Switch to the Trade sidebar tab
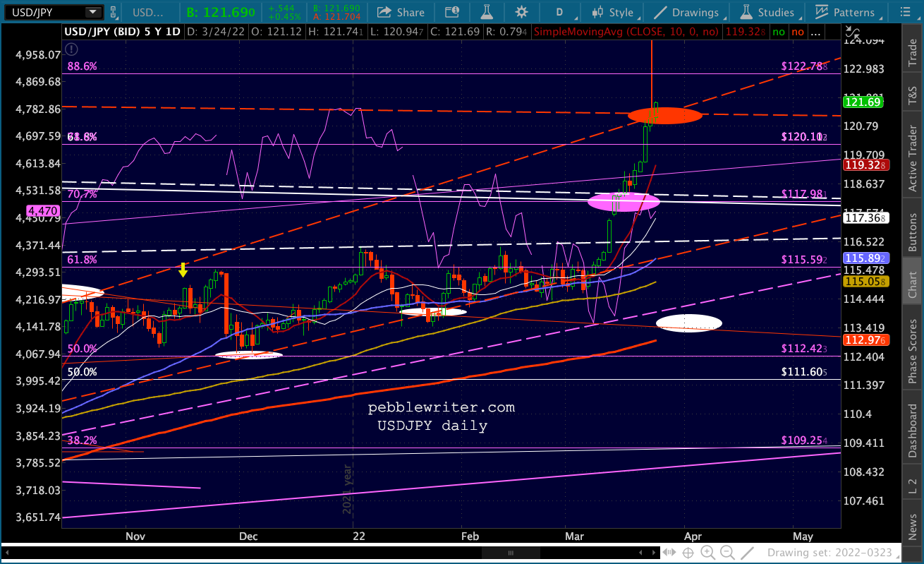Screen dimensions: 924x564 (913, 53)
